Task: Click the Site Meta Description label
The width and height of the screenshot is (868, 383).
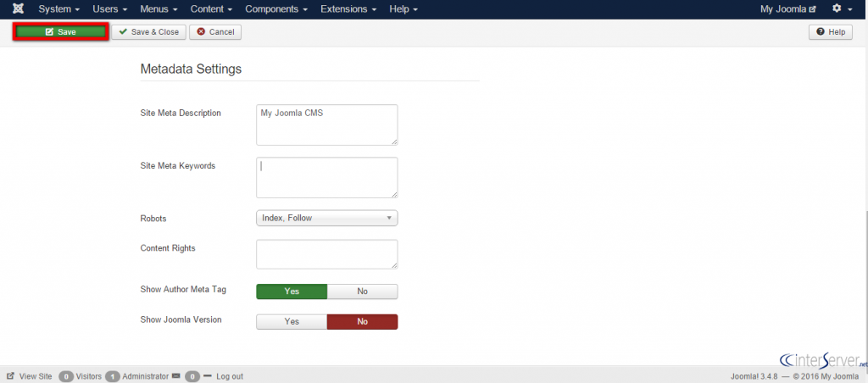Action: pyautogui.click(x=181, y=113)
